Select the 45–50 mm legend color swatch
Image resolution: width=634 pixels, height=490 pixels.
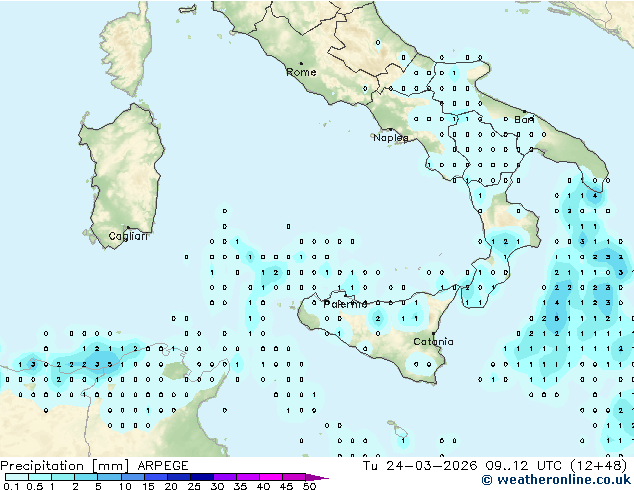[294, 477]
